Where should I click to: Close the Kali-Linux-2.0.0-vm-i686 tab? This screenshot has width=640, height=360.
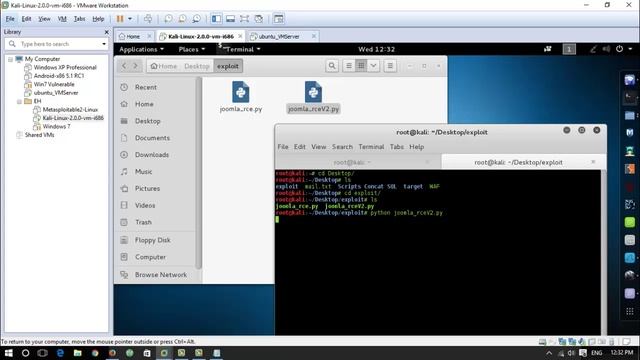point(240,36)
